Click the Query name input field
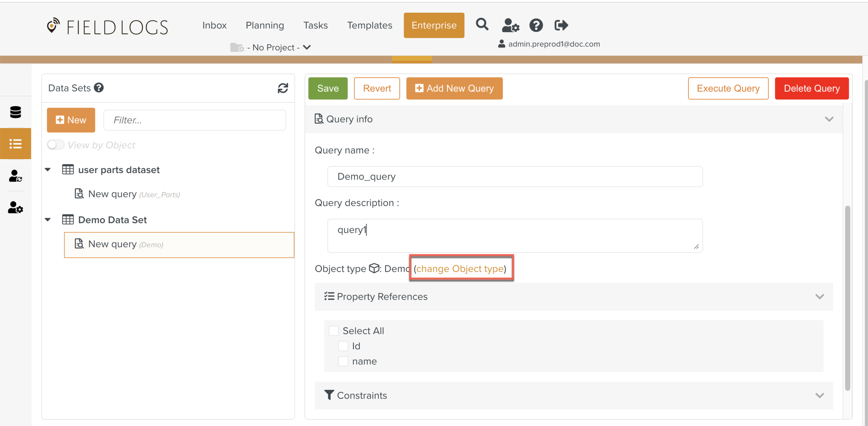 click(515, 177)
